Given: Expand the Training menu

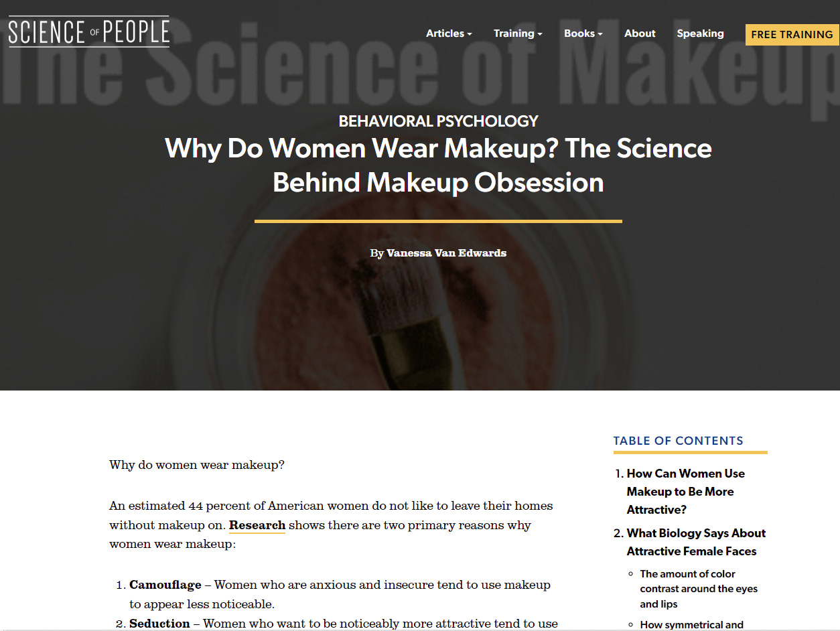Looking at the screenshot, I should (x=518, y=33).
